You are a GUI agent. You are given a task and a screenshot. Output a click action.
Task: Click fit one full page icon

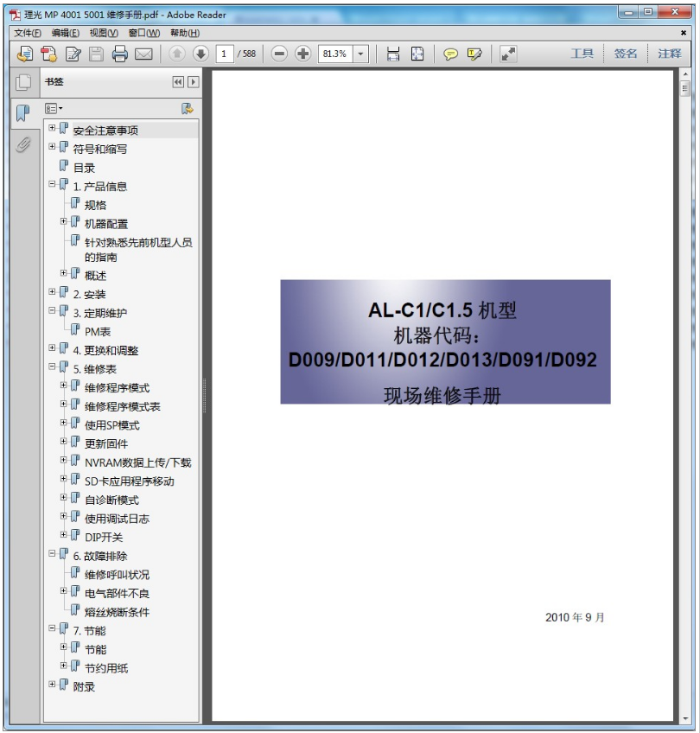tap(417, 54)
